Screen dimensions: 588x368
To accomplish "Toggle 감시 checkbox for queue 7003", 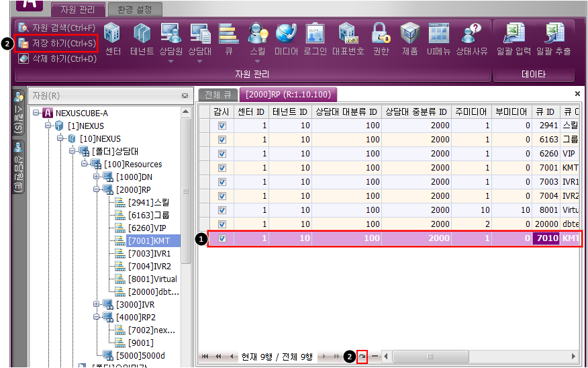I will pyautogui.click(x=222, y=182).
